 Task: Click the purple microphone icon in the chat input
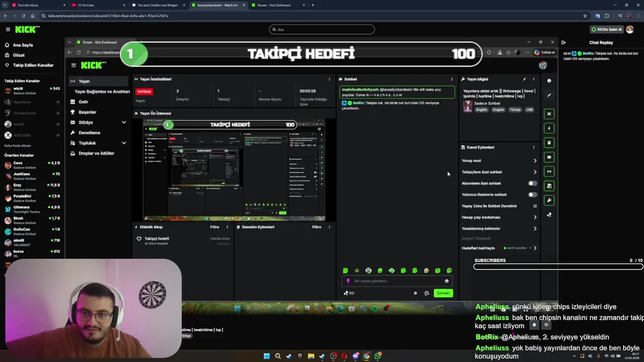click(348, 281)
